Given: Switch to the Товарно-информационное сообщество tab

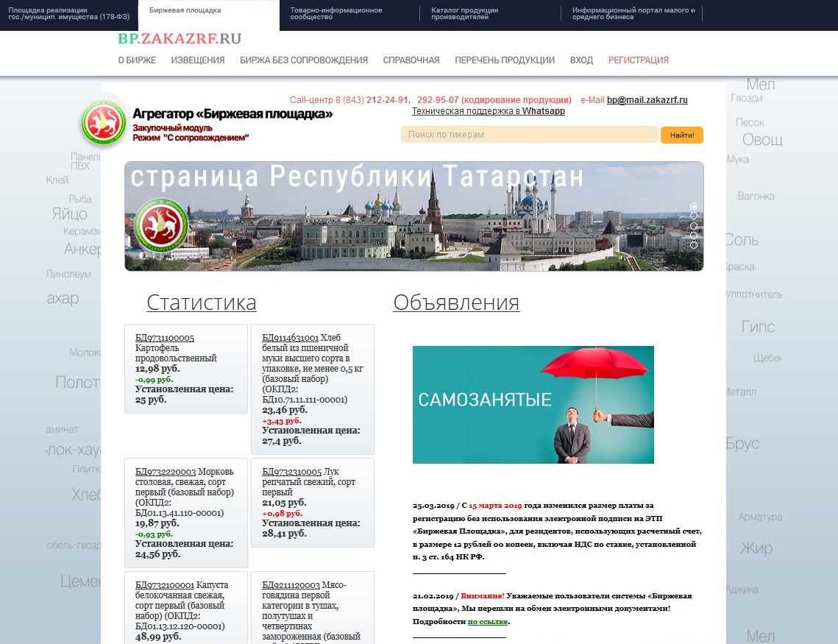Looking at the screenshot, I should coord(336,13).
